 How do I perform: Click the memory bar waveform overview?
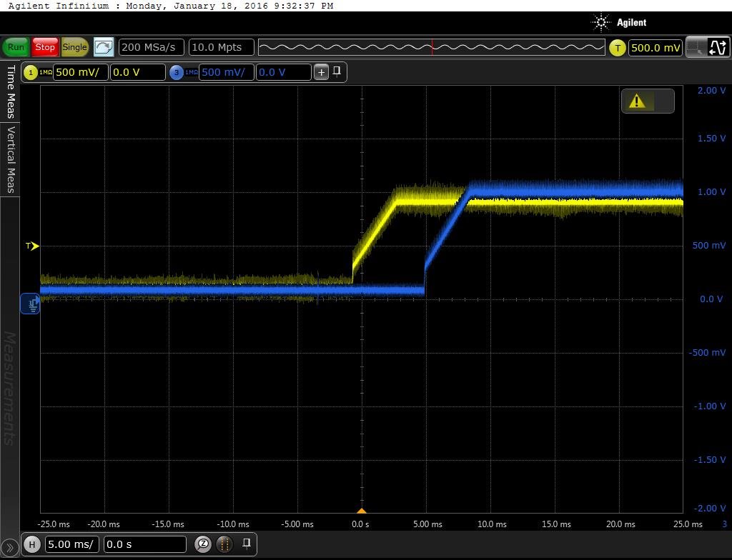pos(431,47)
